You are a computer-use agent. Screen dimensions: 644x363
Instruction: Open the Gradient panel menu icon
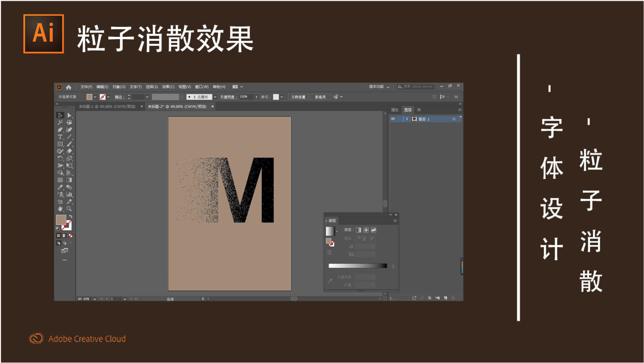tap(395, 221)
